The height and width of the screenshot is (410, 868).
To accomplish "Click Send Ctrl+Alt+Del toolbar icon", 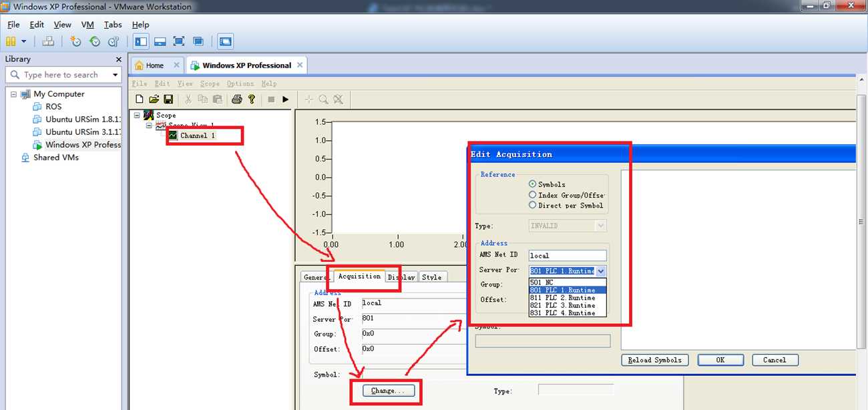I will 48,41.
